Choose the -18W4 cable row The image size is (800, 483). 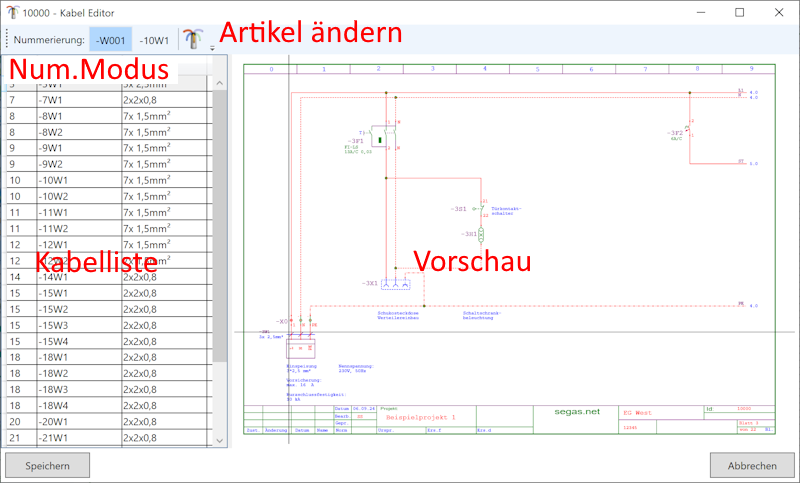pyautogui.click(x=60, y=405)
